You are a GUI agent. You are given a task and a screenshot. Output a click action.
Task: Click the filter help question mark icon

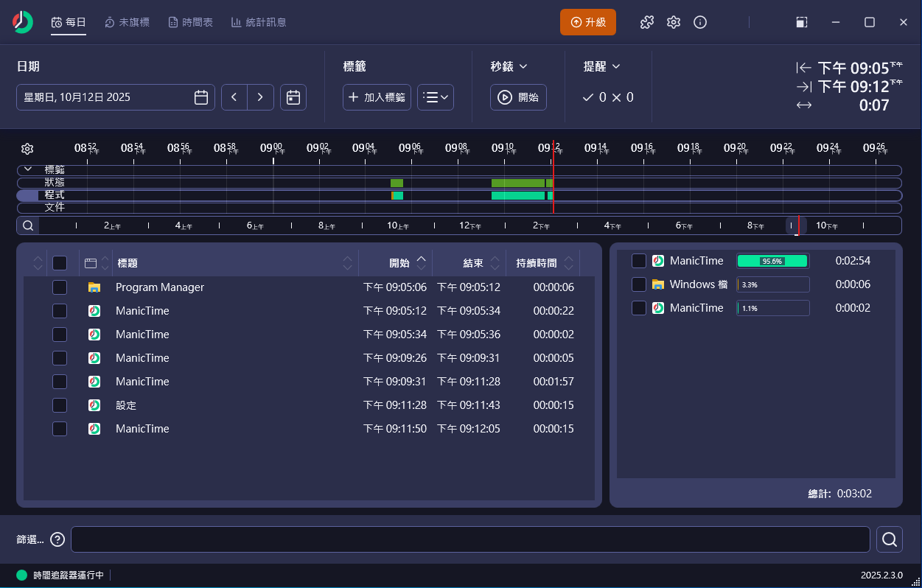[x=57, y=539]
